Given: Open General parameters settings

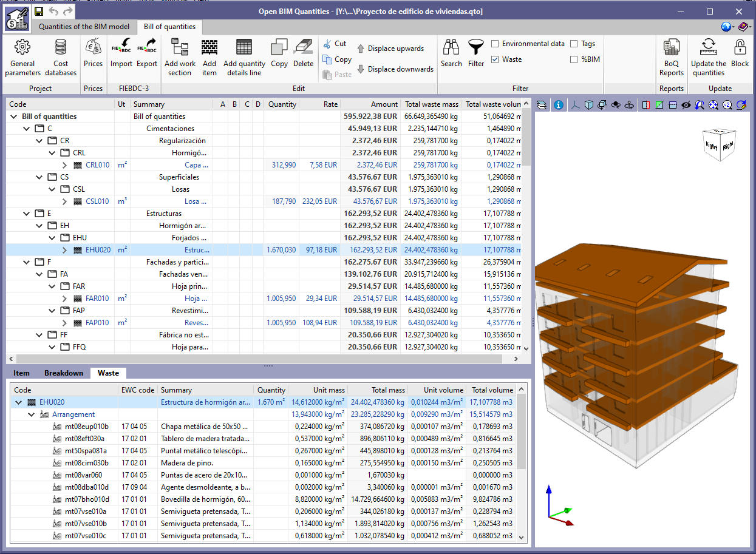Looking at the screenshot, I should (x=23, y=58).
